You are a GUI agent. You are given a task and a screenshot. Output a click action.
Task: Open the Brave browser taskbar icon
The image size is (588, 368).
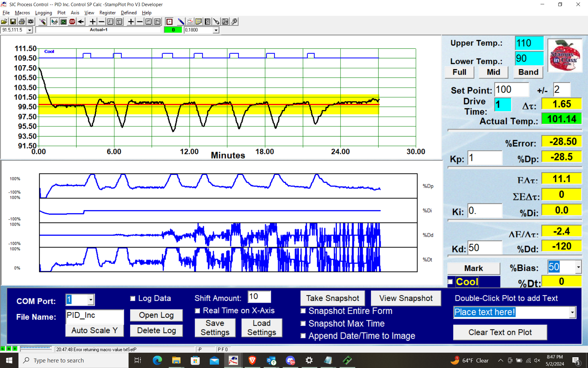(252, 360)
